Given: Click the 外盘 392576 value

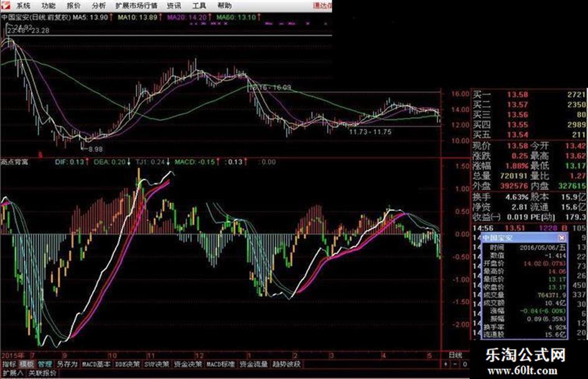Looking at the screenshot, I should (514, 186).
